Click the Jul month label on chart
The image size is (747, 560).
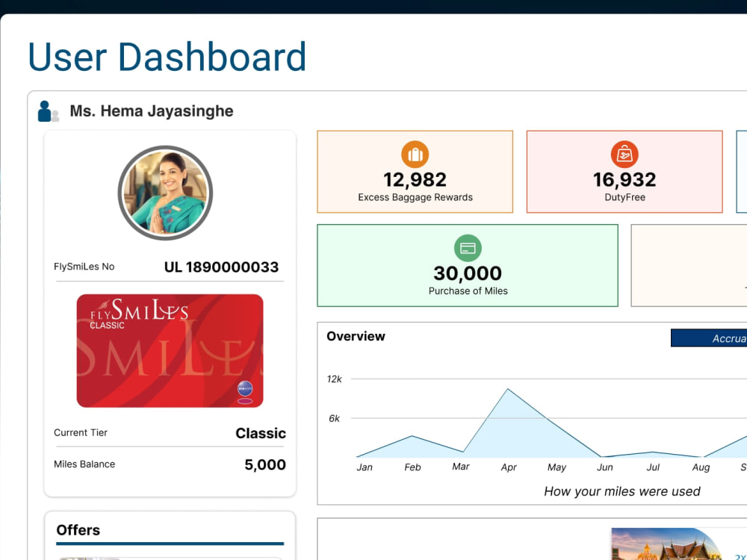coord(653,467)
